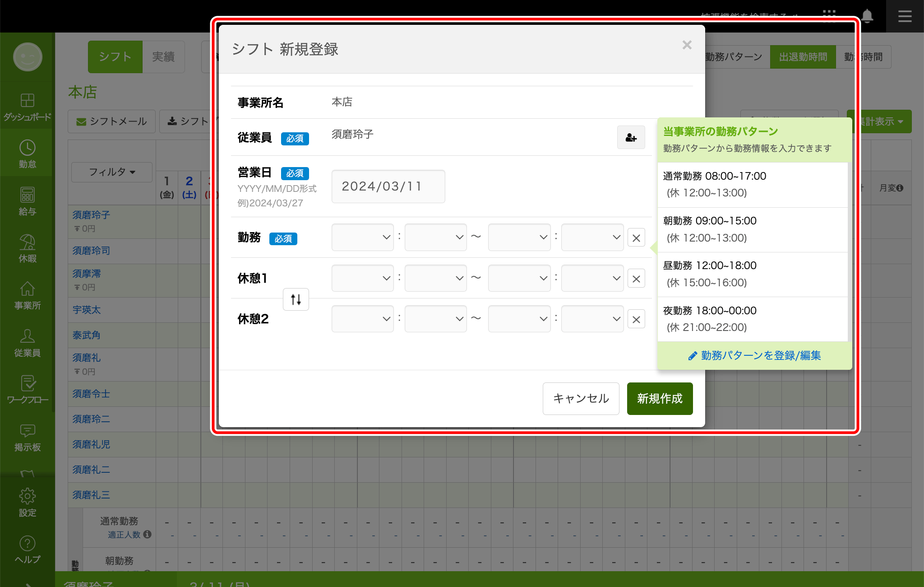Screen dimensions: 924x587
Task: Click the 営業日 date input field
Action: point(388,186)
